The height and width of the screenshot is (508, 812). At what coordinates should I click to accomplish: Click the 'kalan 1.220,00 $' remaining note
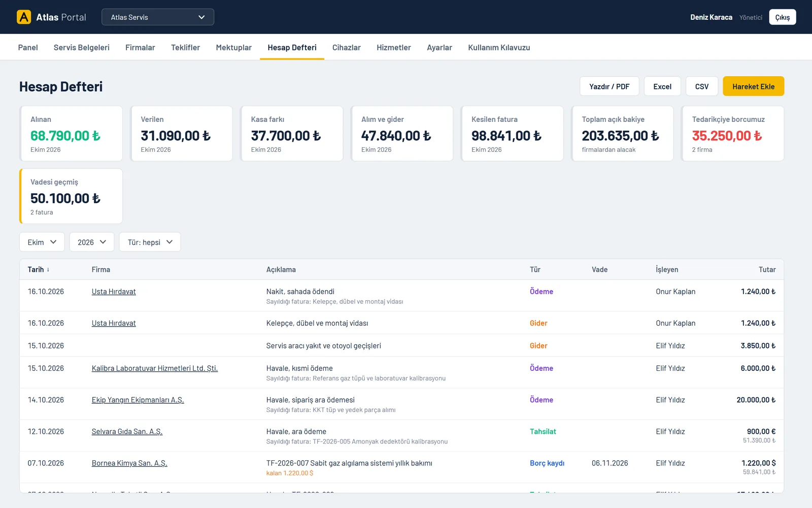(x=290, y=473)
